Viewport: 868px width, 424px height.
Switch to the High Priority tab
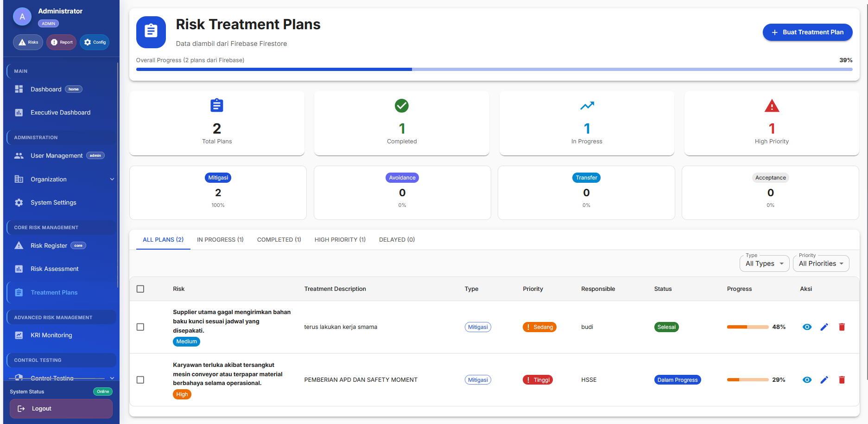340,240
